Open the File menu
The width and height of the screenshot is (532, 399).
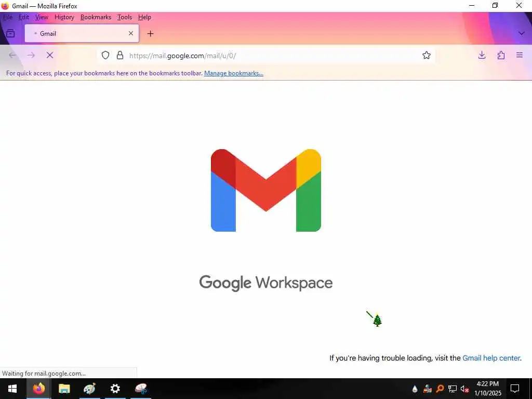coord(7,17)
